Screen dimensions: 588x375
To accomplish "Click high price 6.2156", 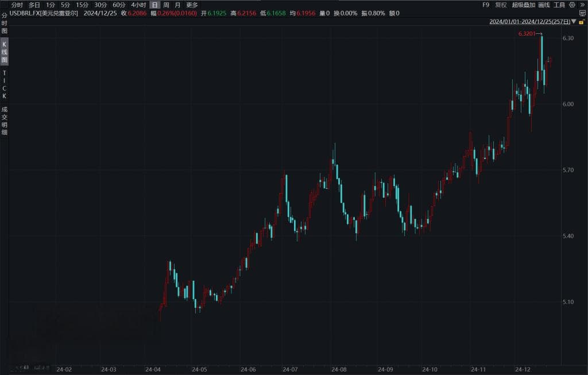I will (246, 13).
